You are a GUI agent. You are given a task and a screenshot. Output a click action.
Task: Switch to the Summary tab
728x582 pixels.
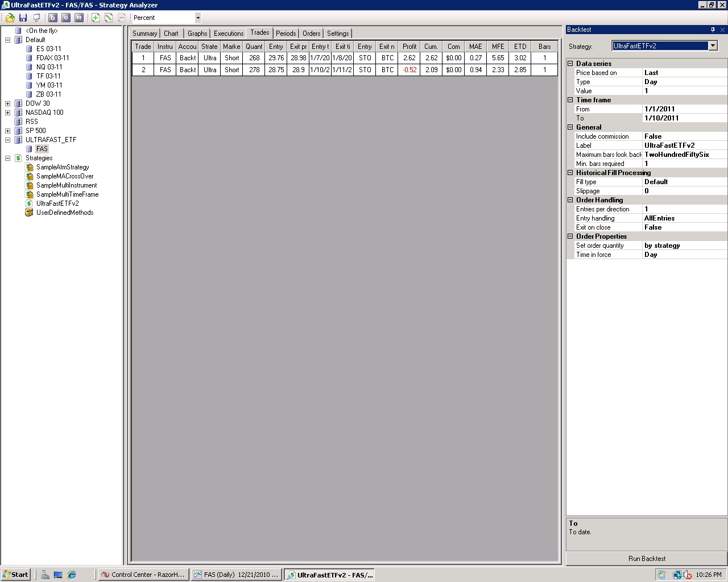[x=145, y=34]
